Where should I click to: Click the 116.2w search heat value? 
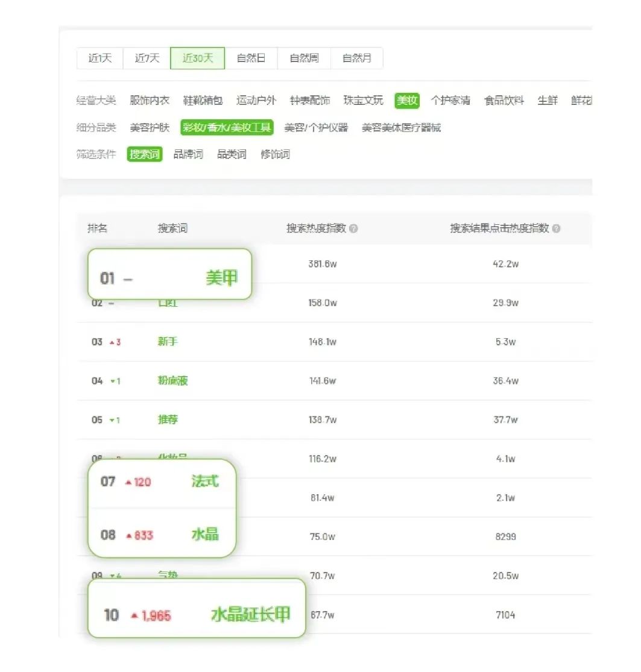[323, 459]
